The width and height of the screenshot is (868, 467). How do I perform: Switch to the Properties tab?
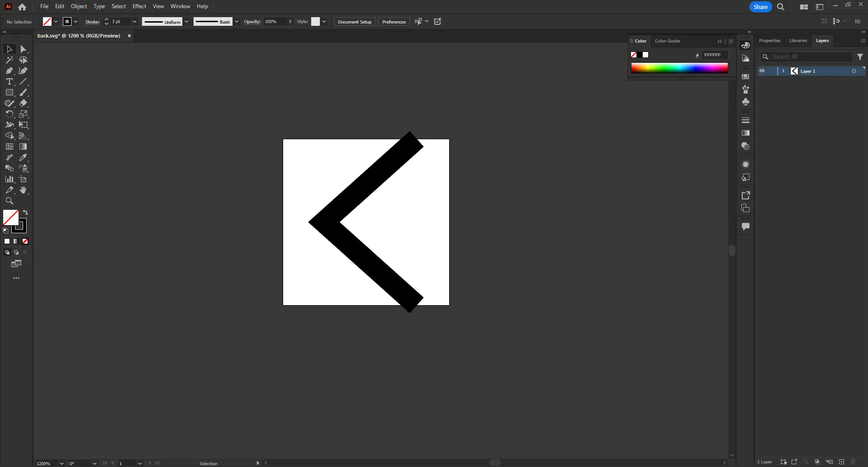pos(769,41)
